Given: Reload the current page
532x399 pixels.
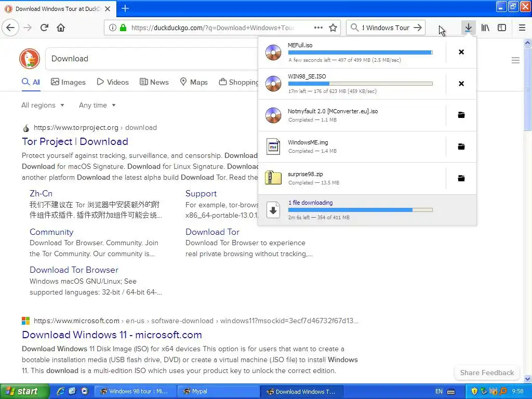Looking at the screenshot, I should point(44,28).
